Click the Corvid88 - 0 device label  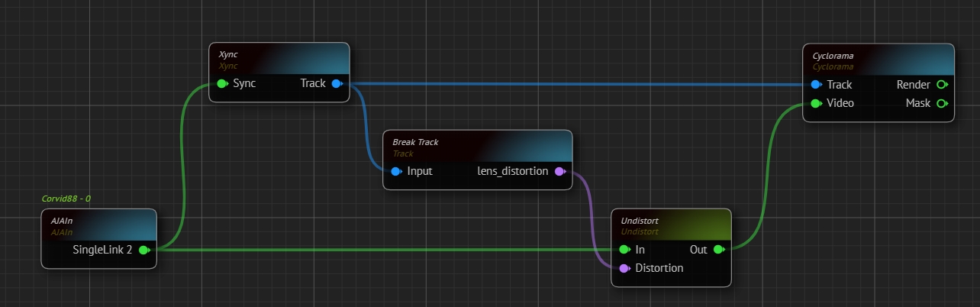[66, 199]
